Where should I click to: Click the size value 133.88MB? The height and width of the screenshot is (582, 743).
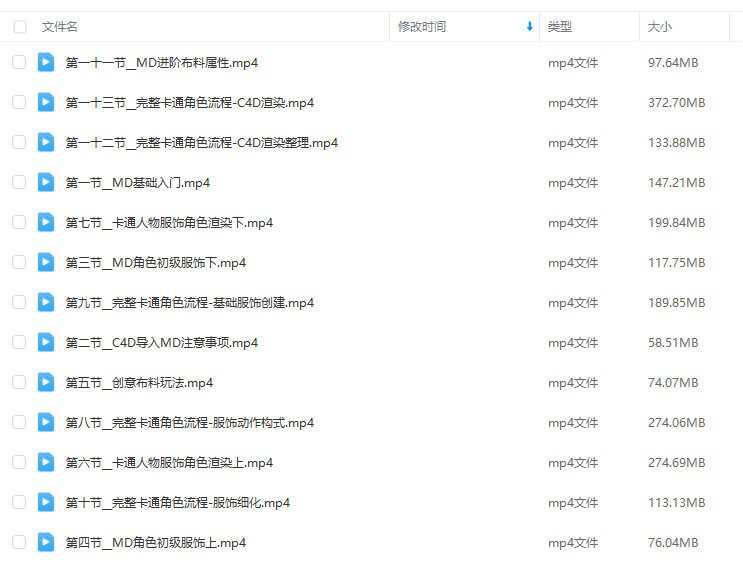click(x=677, y=143)
